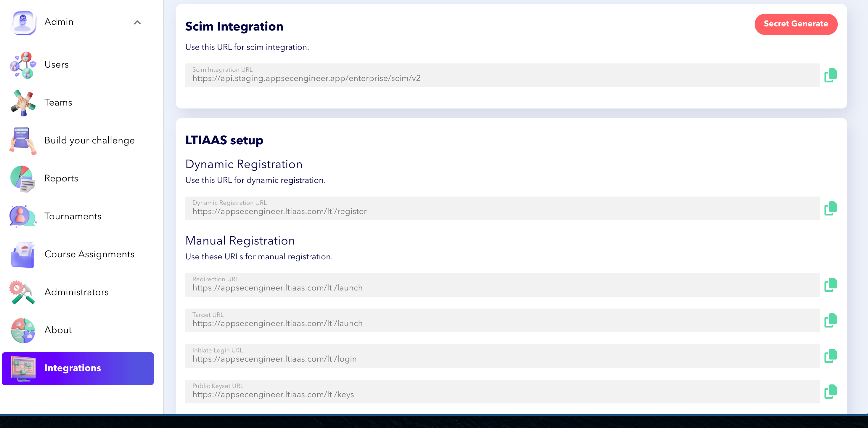Image resolution: width=868 pixels, height=428 pixels.
Task: Copy the Scim Integration URL
Action: pos(831,75)
